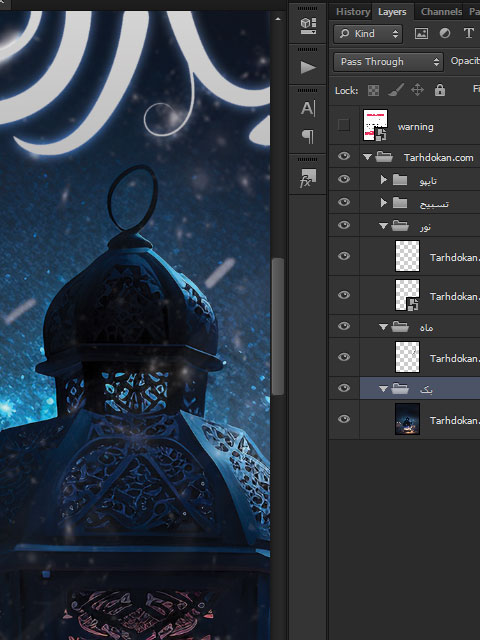The height and width of the screenshot is (640, 480).
Task: Select the warning layer name
Action: pos(416,127)
